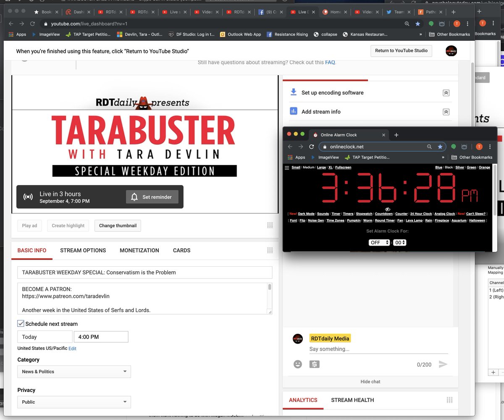Click the eye icon below the clock digits
The width and height of the screenshot is (504, 420).
tap(388, 209)
